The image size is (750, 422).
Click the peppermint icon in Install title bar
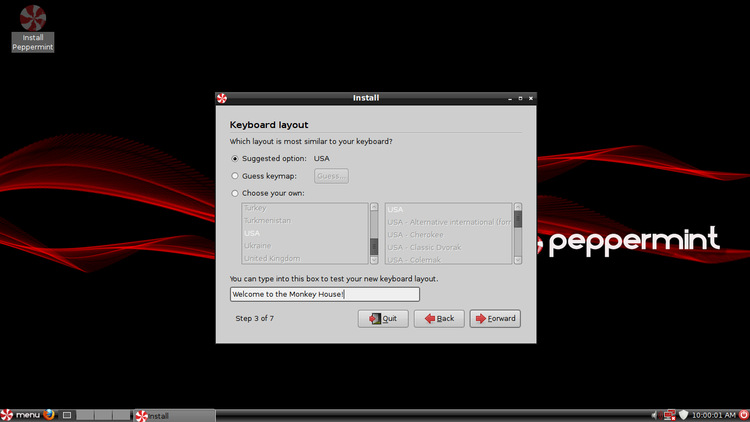(221, 99)
